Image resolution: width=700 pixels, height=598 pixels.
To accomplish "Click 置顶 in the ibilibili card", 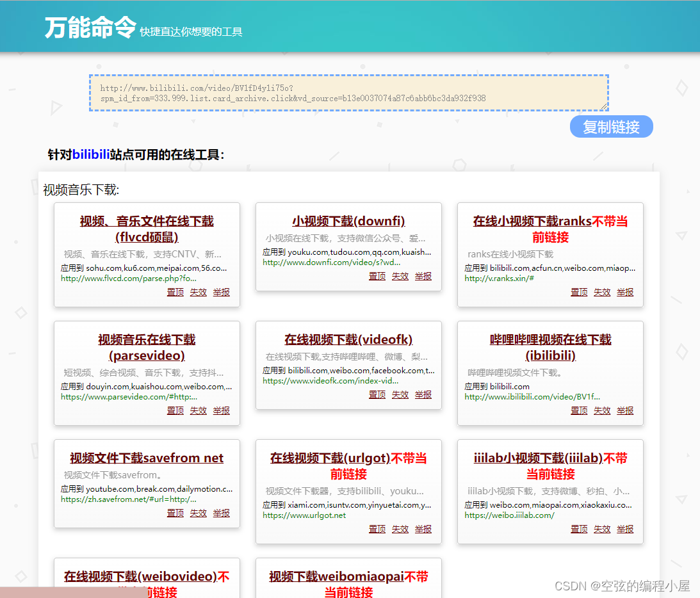I will pos(579,410).
